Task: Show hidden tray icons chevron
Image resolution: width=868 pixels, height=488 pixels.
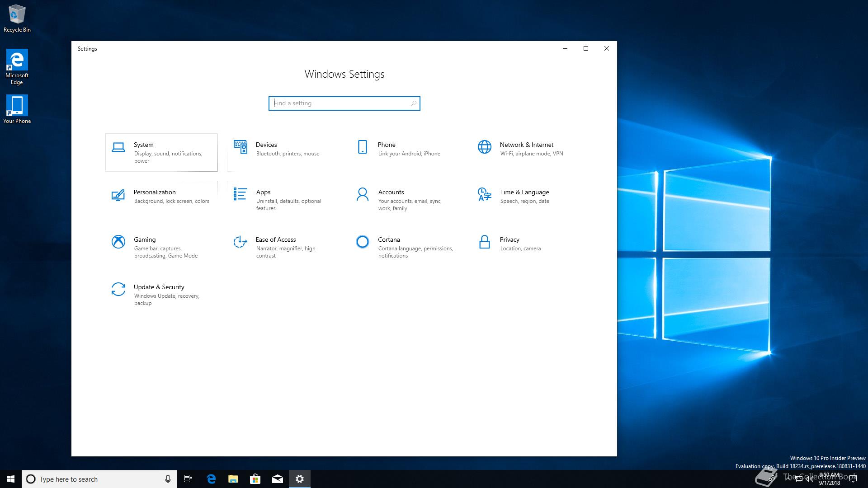Action: 788,479
